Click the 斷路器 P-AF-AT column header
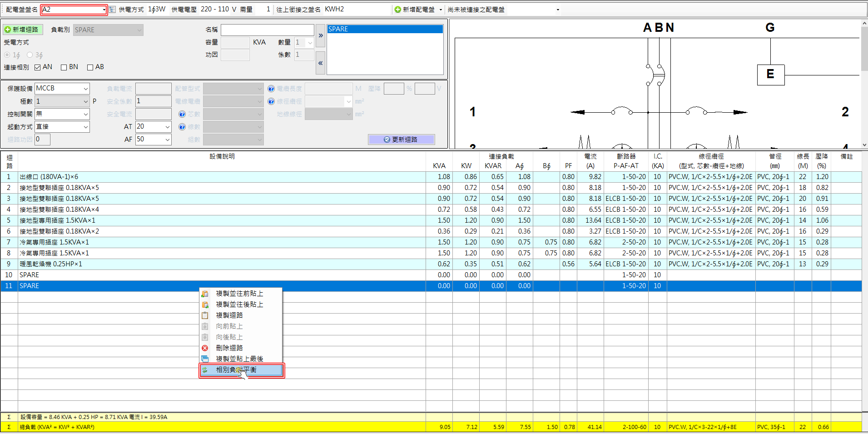 click(626, 161)
